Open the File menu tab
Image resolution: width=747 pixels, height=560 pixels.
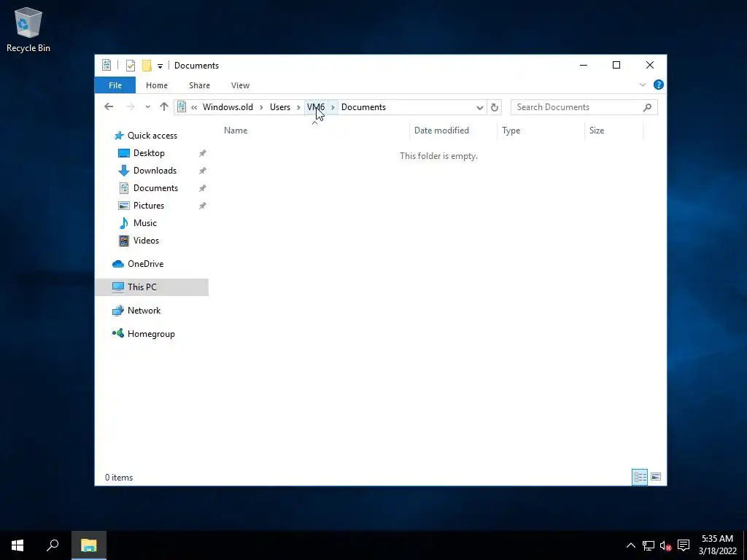pos(115,85)
